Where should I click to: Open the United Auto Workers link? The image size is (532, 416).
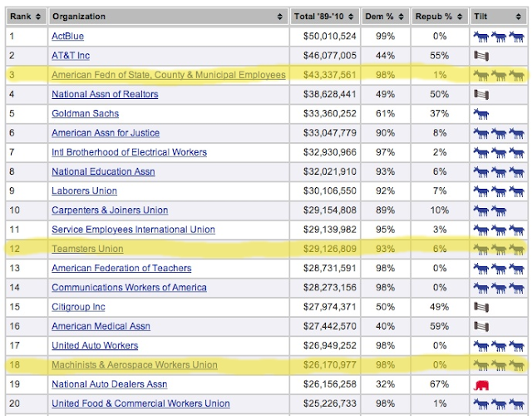click(x=95, y=346)
